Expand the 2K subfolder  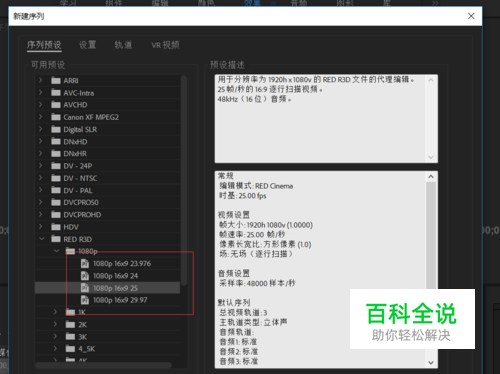[55, 324]
